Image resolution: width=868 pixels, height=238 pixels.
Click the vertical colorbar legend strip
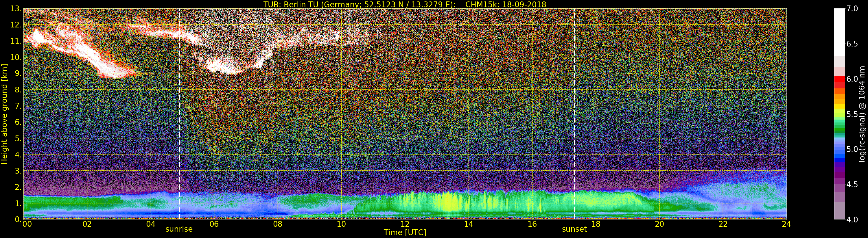tap(839, 114)
